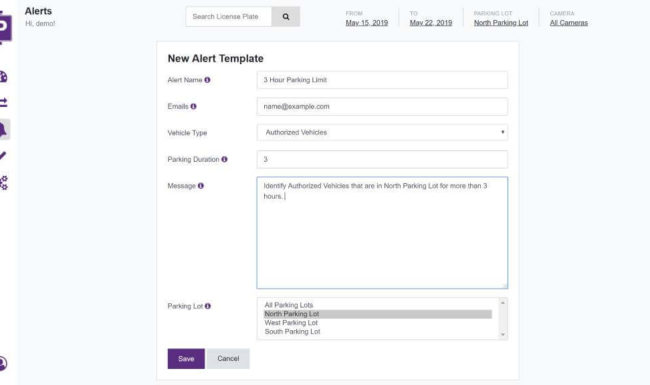The width and height of the screenshot is (650, 385).
Task: Select All Parking Lots in the list
Action: click(289, 305)
